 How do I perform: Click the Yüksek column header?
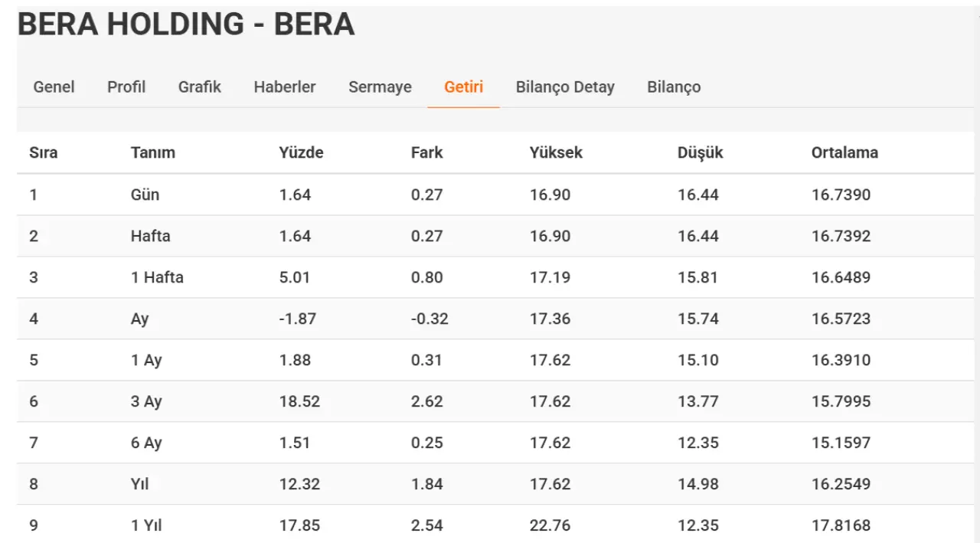[x=556, y=152]
